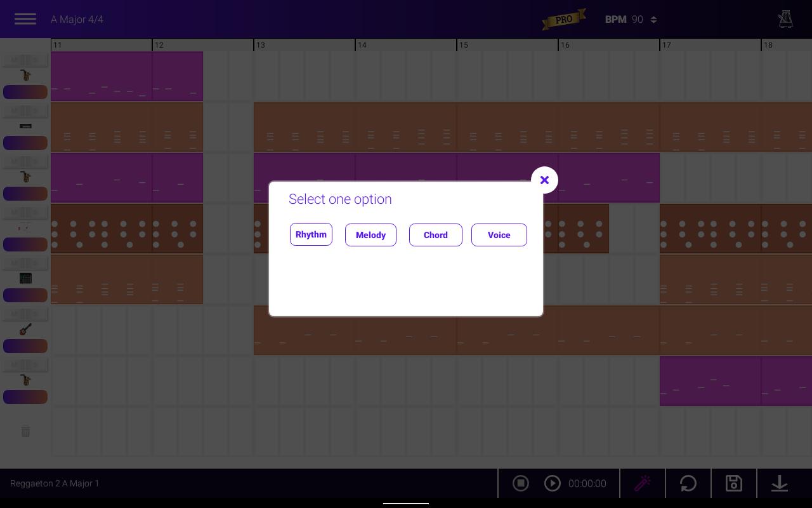This screenshot has width=812, height=508.
Task: Close the Select one option dialog
Action: [544, 180]
